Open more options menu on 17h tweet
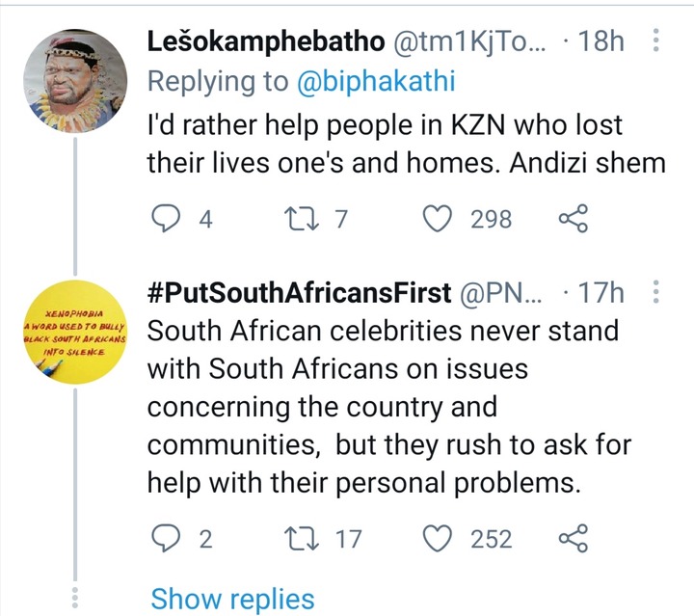The image size is (694, 616). pos(656,292)
